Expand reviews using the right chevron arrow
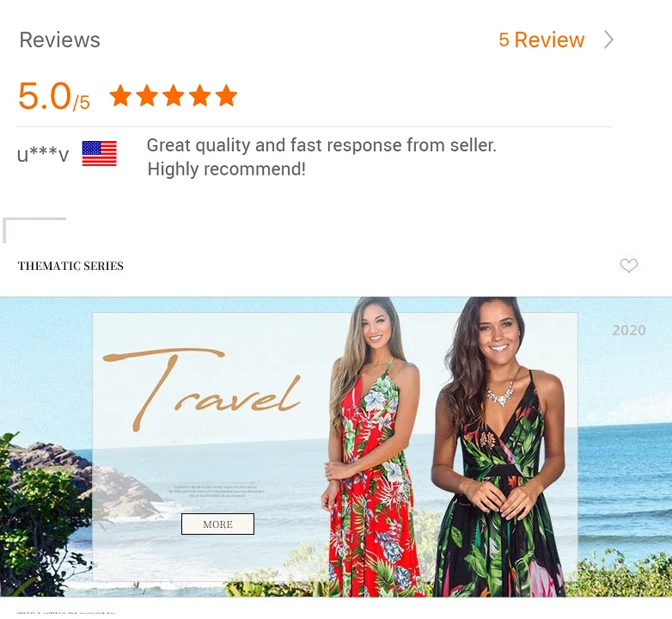672x619 pixels. (608, 40)
